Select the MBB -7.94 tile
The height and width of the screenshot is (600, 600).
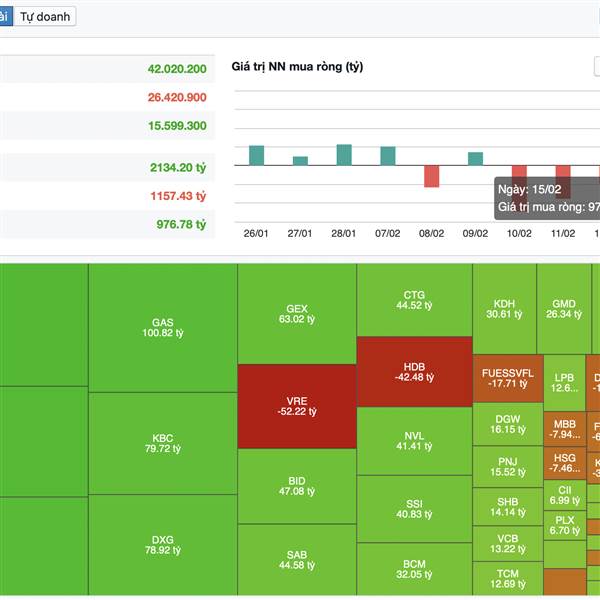565,429
